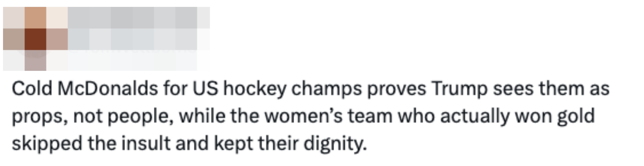Place cursor on the word "women's"
The height and width of the screenshot is (166, 644).
(x=304, y=116)
